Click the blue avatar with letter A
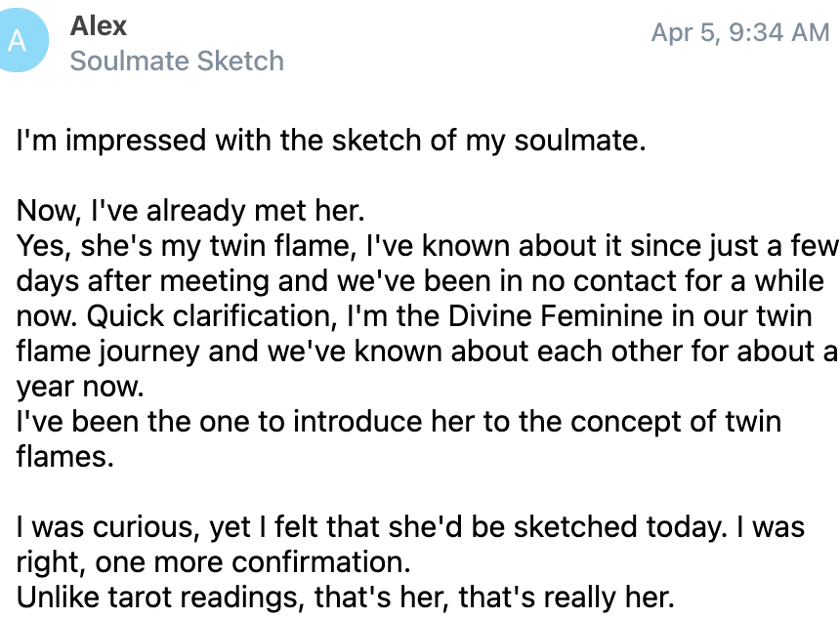The image size is (840, 619). point(19,40)
